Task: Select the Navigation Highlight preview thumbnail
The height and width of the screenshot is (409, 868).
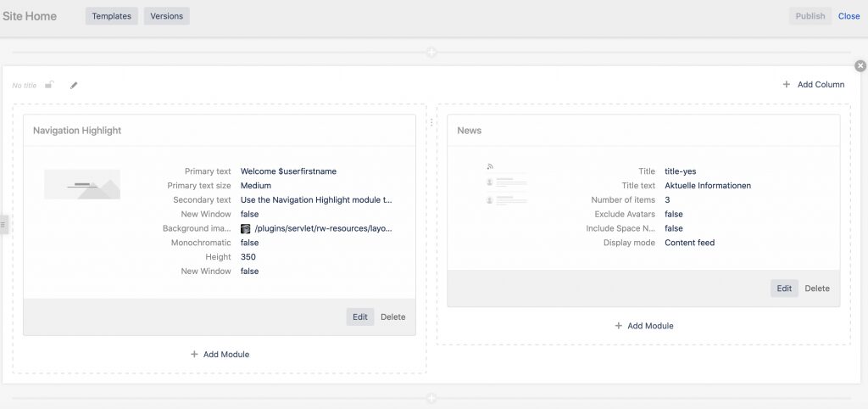Action: 82,184
